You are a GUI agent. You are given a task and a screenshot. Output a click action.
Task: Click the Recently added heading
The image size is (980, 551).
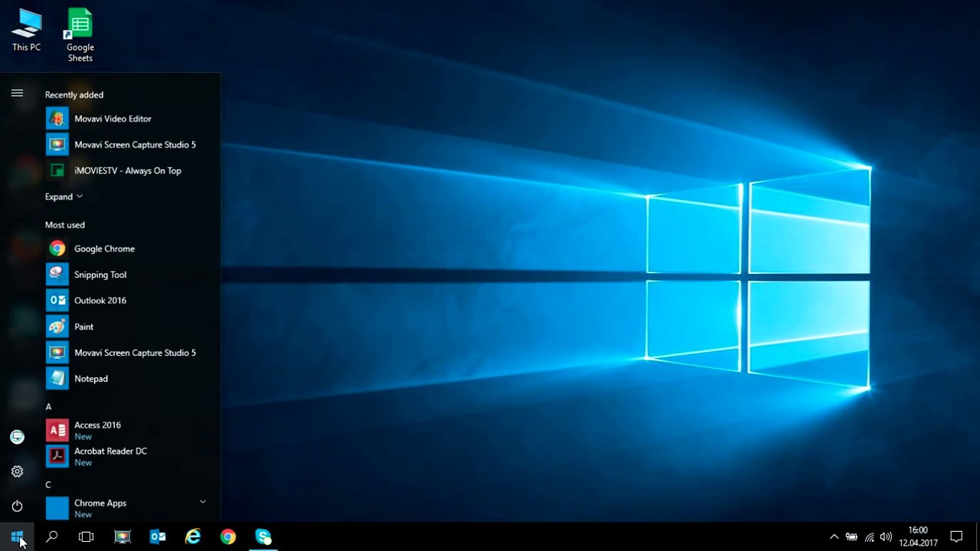pos(74,95)
